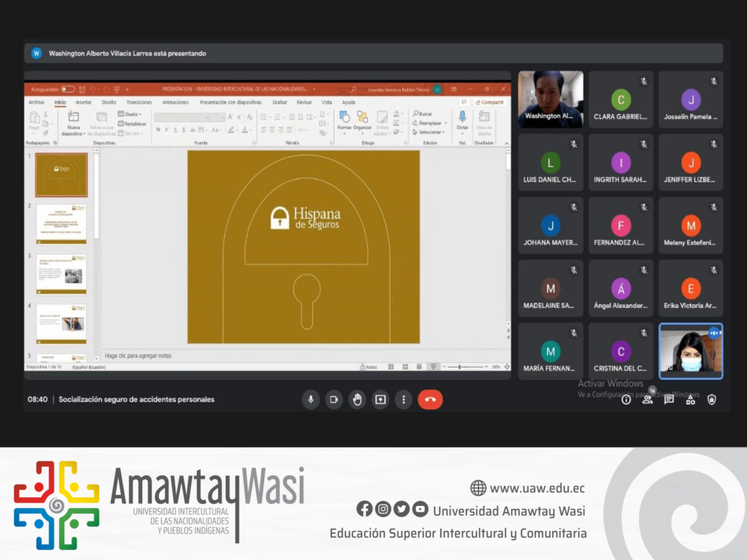
Task: Switch to slide sorter view icon
Action: tap(405, 367)
